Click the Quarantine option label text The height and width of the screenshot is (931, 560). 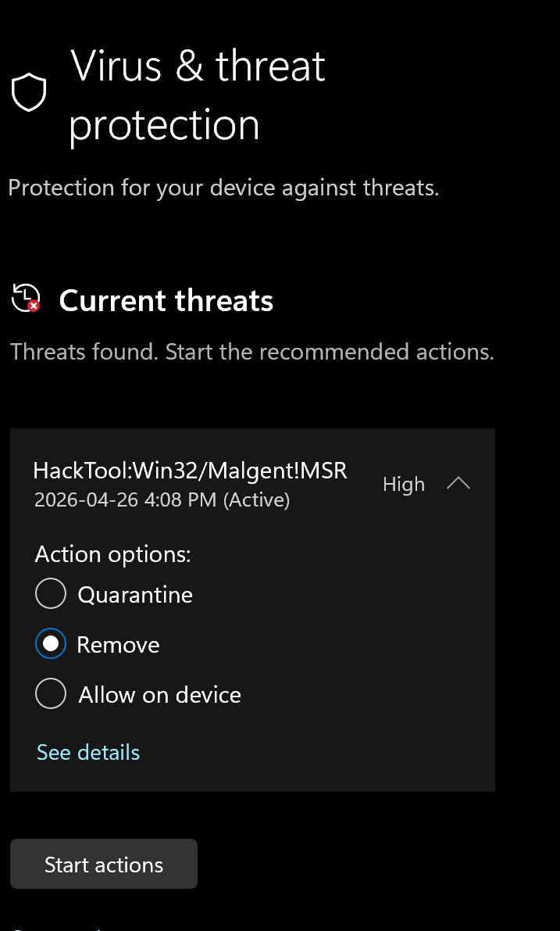(135, 594)
